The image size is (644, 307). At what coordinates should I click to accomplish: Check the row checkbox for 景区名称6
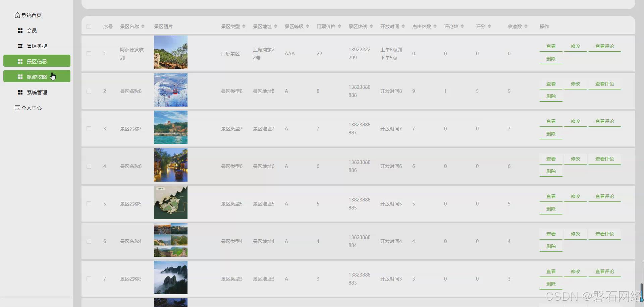click(x=89, y=166)
